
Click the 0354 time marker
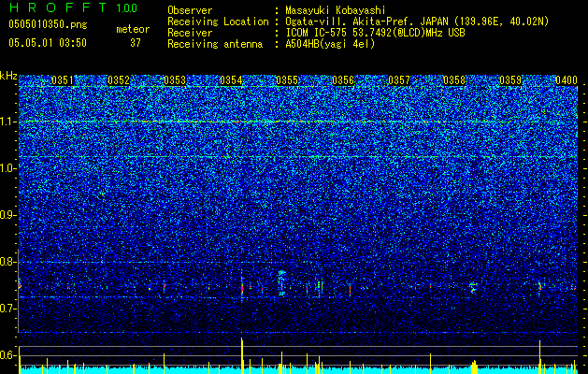(231, 80)
